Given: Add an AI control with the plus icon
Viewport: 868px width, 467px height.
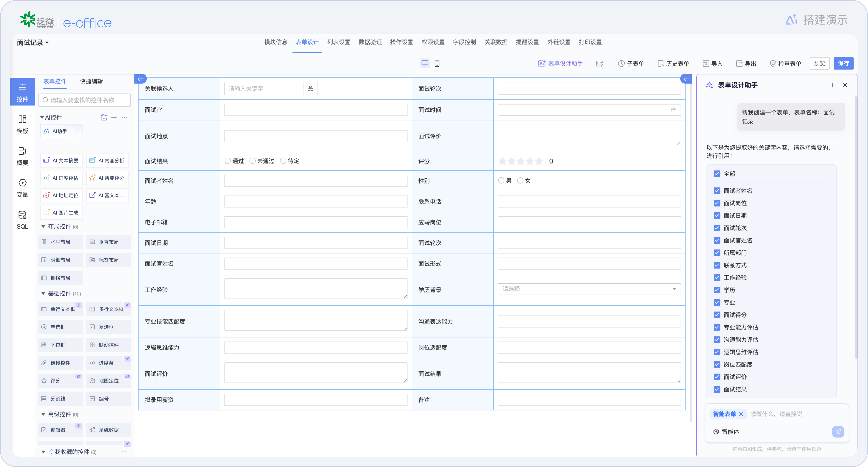Looking at the screenshot, I should [x=114, y=118].
